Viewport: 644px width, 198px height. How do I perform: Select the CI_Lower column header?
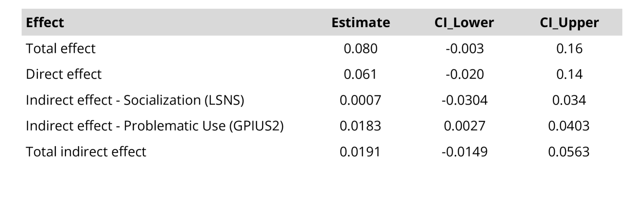(464, 23)
